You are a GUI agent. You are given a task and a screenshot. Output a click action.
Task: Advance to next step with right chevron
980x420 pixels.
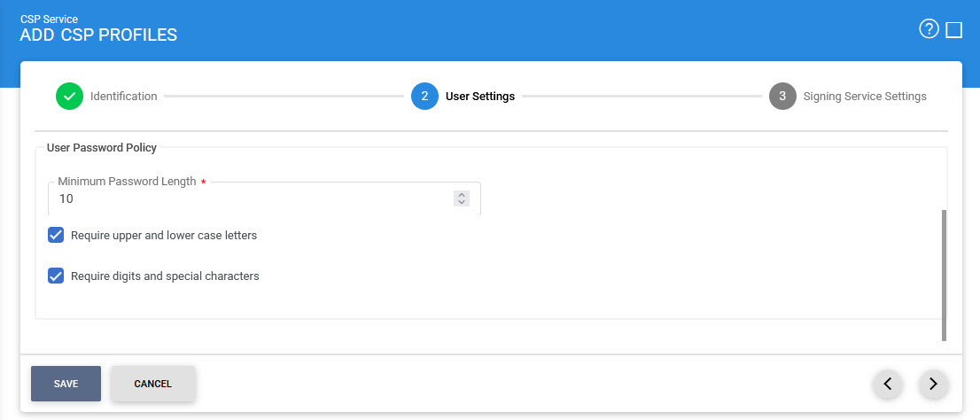click(x=933, y=384)
